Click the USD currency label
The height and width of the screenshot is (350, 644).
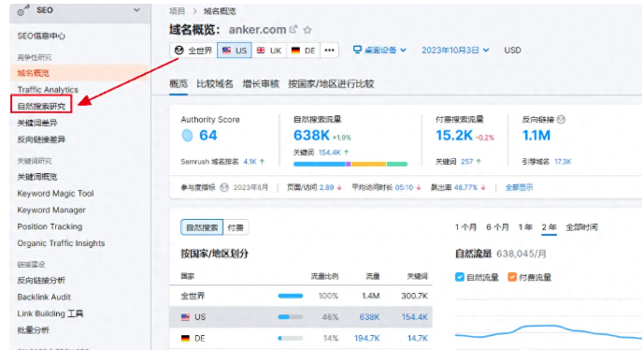(512, 51)
